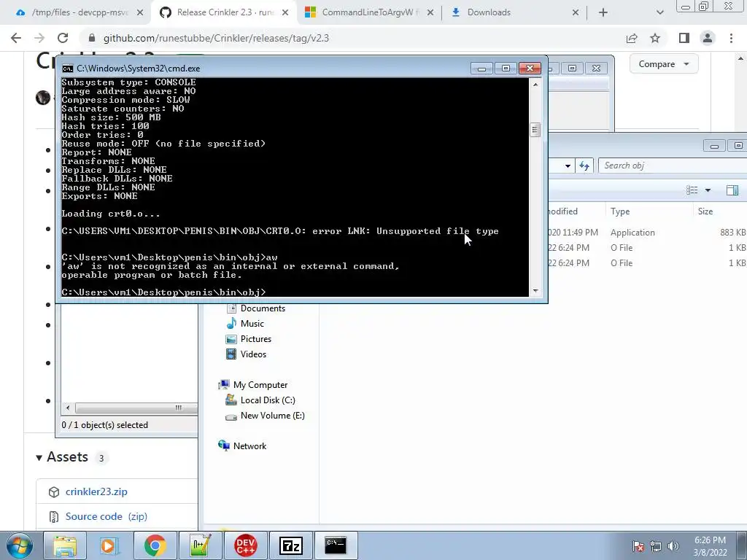Launch Windows Media Player from taskbar
747x560 pixels.
click(110, 545)
